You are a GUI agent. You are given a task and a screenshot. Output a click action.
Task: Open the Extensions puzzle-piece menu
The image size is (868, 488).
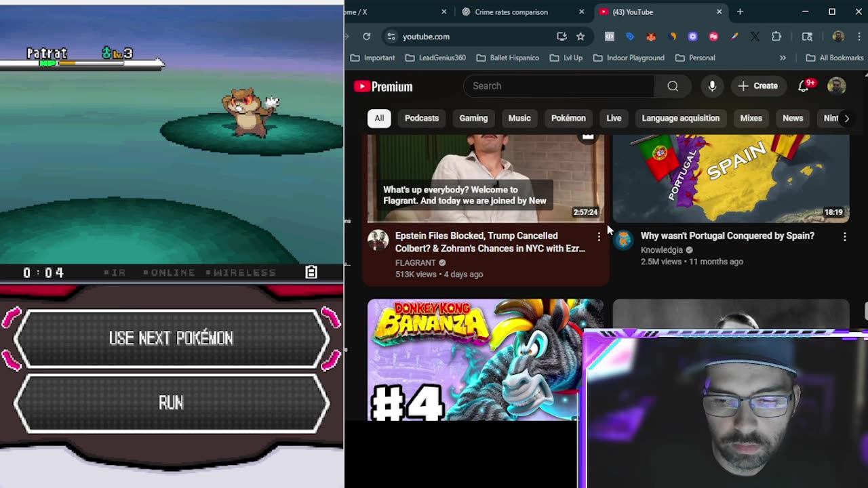point(776,37)
